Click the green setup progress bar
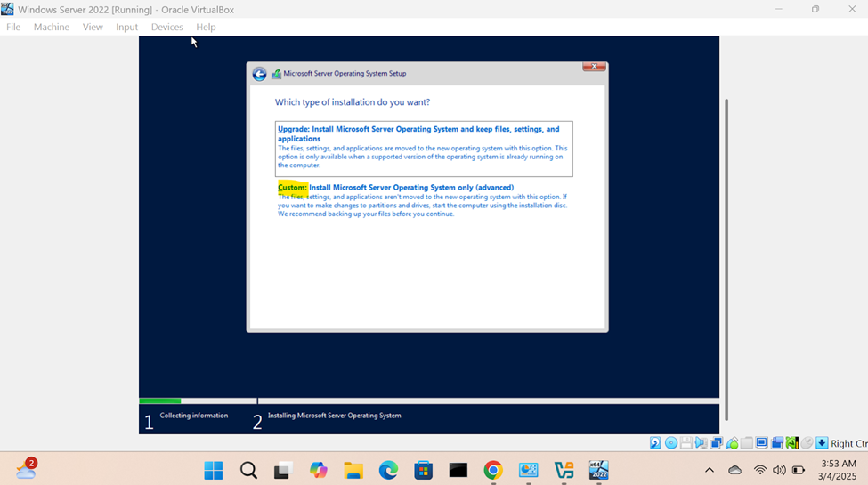The height and width of the screenshot is (485, 868). tap(160, 400)
